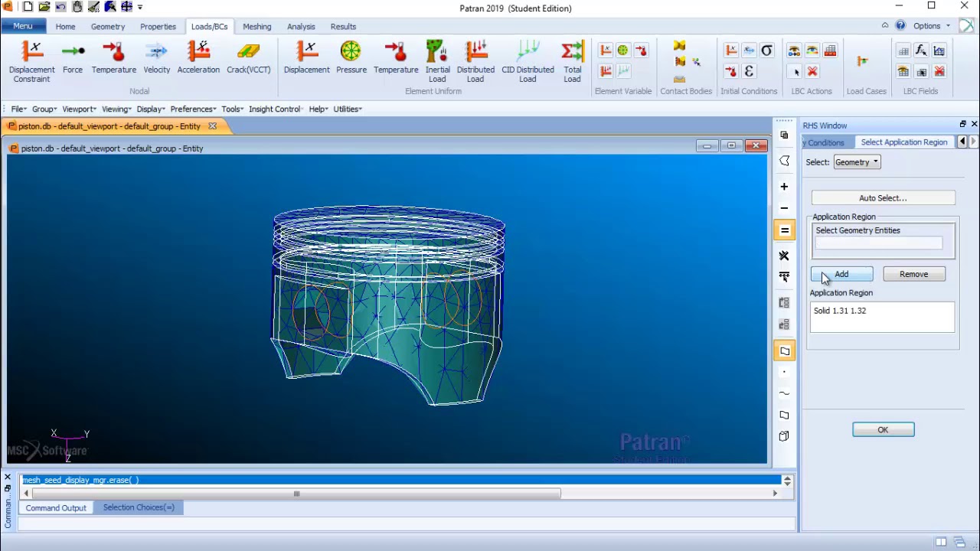Viewport: 980px width, 551px height.
Task: Open the Select Geometry dropdown
Action: [857, 162]
